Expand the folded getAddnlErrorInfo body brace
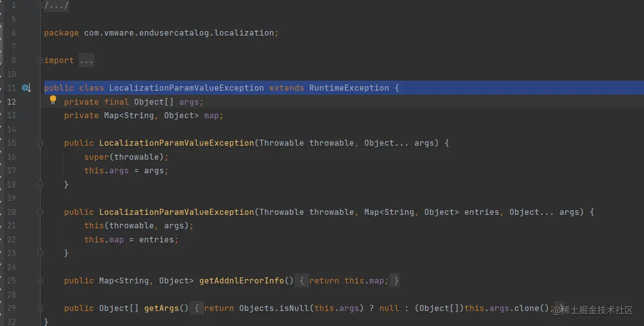Screen dimensions: 644x326 [x=301, y=281]
